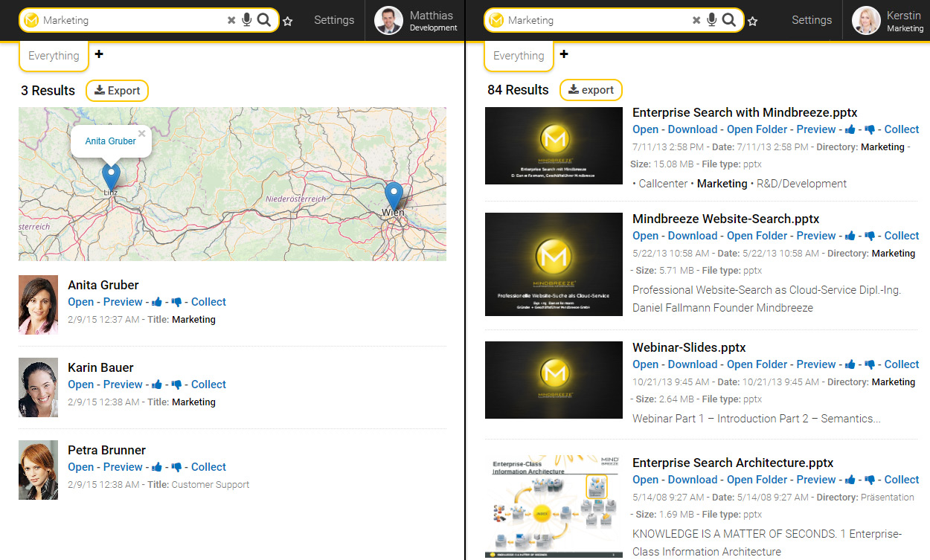Thumbs down the Karin Bauer result
930x560 pixels.
point(176,384)
